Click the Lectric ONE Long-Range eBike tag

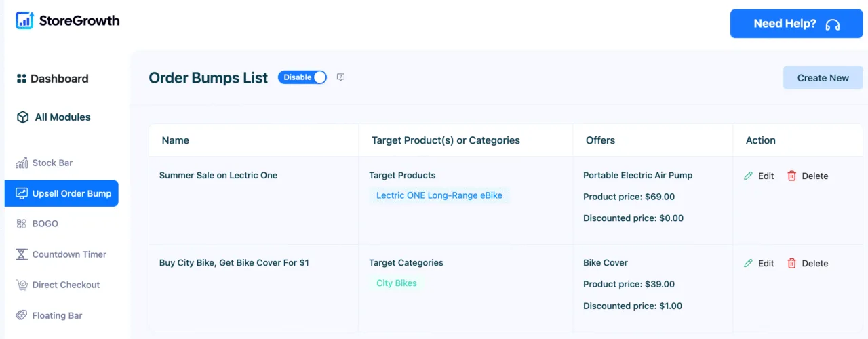click(x=439, y=195)
